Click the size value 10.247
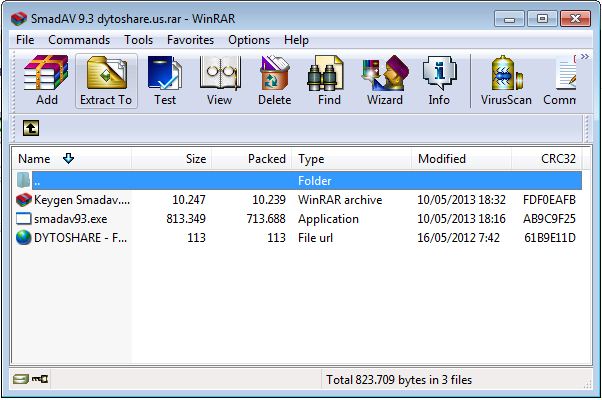 189,200
